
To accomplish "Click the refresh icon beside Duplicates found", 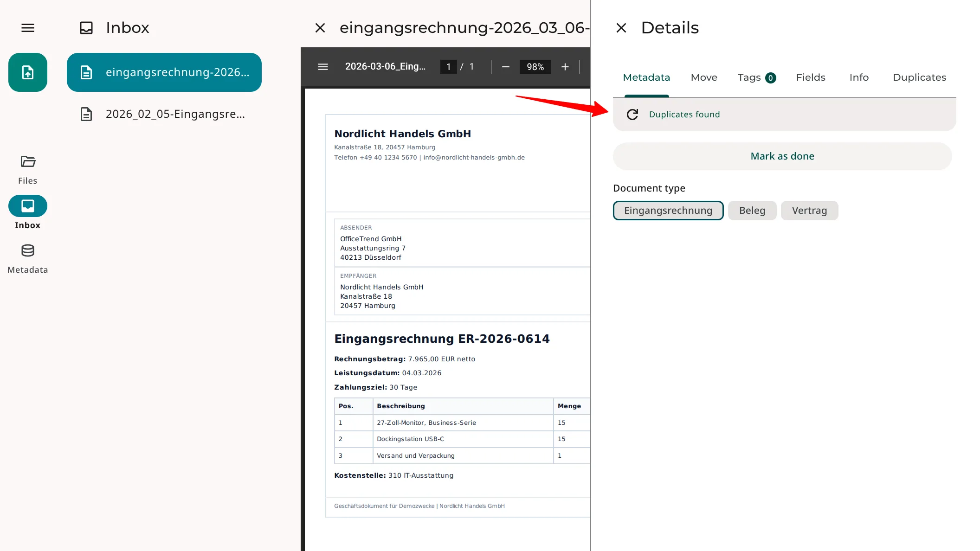I will (632, 115).
